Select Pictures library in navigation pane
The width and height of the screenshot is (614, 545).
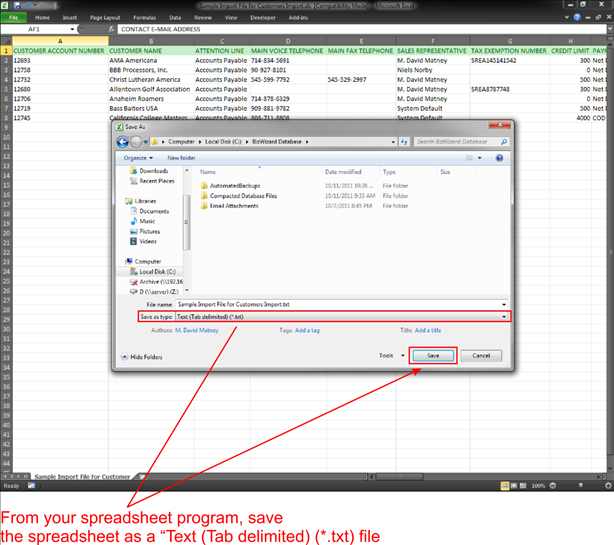(145, 231)
